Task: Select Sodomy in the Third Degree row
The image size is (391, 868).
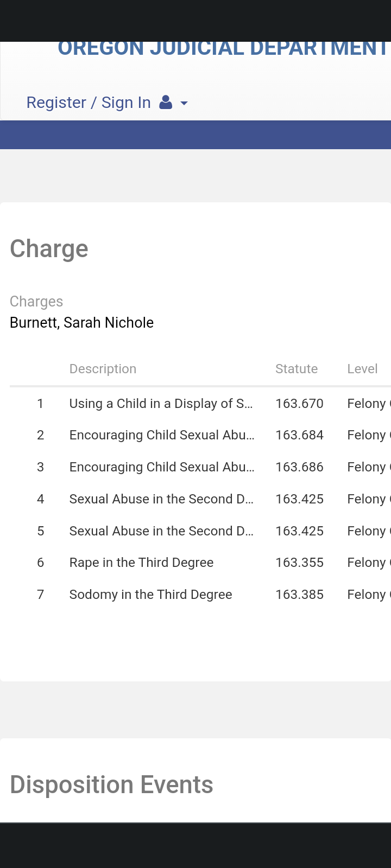Action: [x=200, y=595]
